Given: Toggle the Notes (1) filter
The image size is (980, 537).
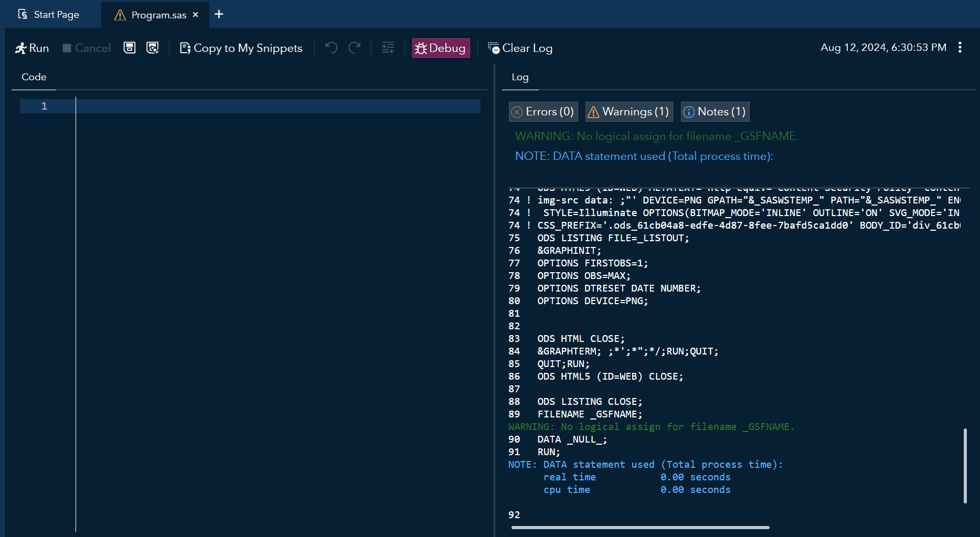Looking at the screenshot, I should point(715,112).
